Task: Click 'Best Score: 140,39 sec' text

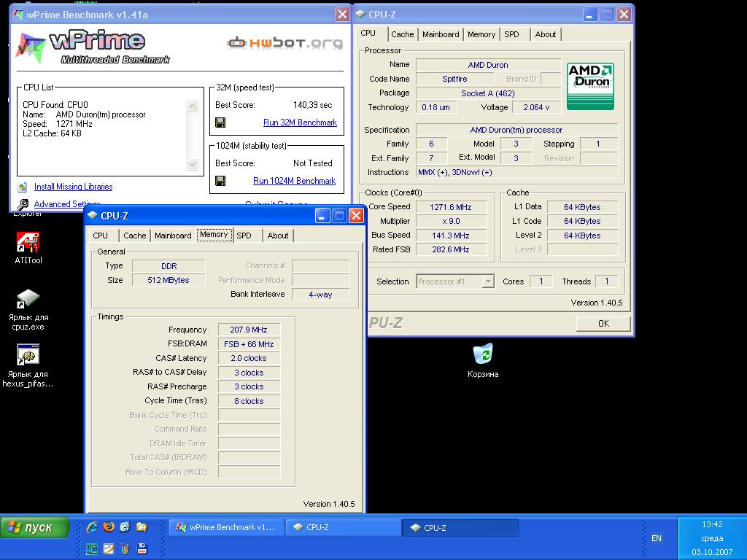Action: (x=274, y=105)
